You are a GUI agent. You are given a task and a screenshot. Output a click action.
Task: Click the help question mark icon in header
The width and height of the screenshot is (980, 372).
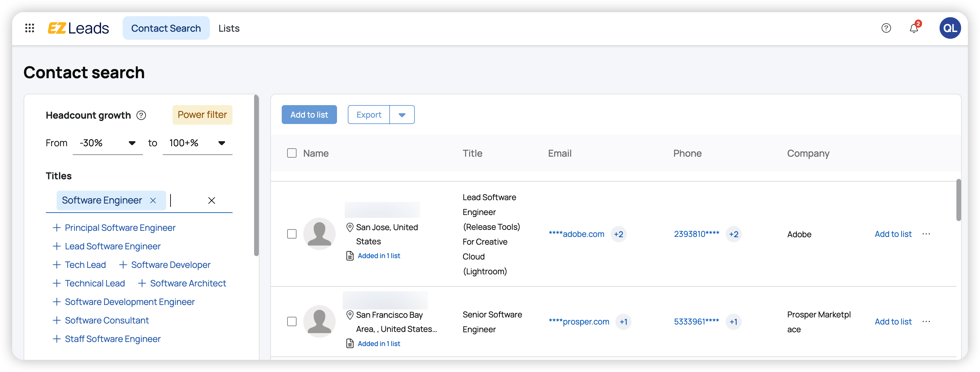(886, 28)
